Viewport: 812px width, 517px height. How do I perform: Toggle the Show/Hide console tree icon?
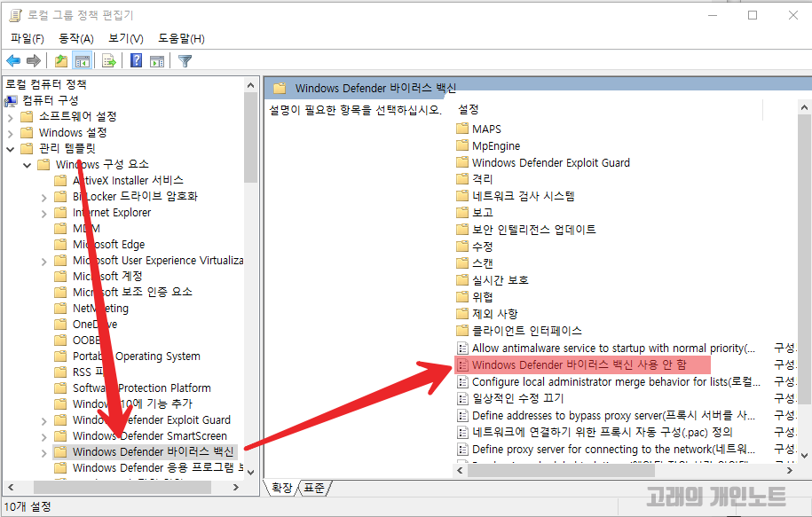tap(83, 61)
